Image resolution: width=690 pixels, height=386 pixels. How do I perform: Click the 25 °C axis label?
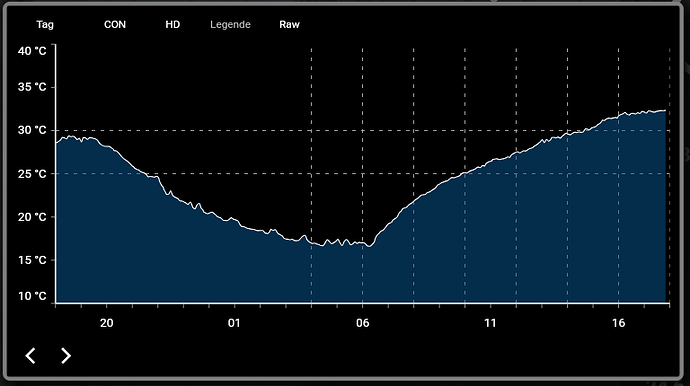click(x=32, y=174)
